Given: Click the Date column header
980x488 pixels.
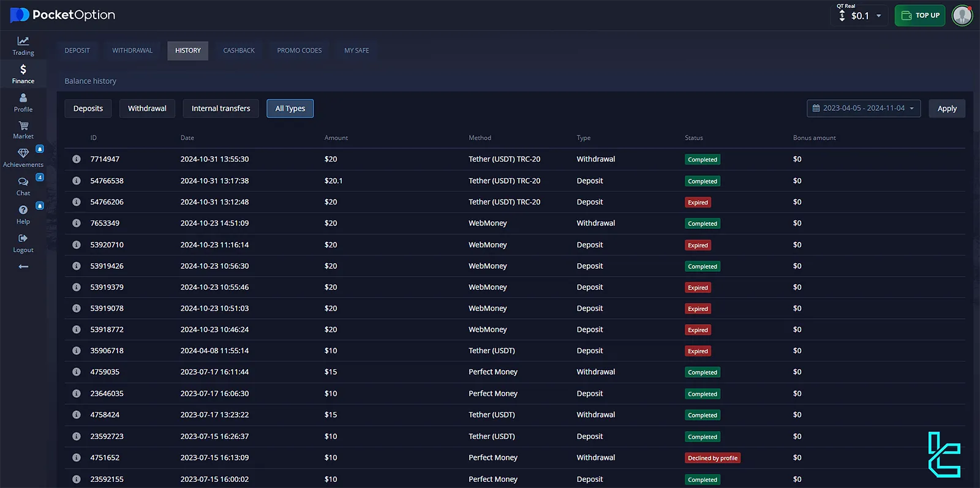Looking at the screenshot, I should pyautogui.click(x=187, y=138).
